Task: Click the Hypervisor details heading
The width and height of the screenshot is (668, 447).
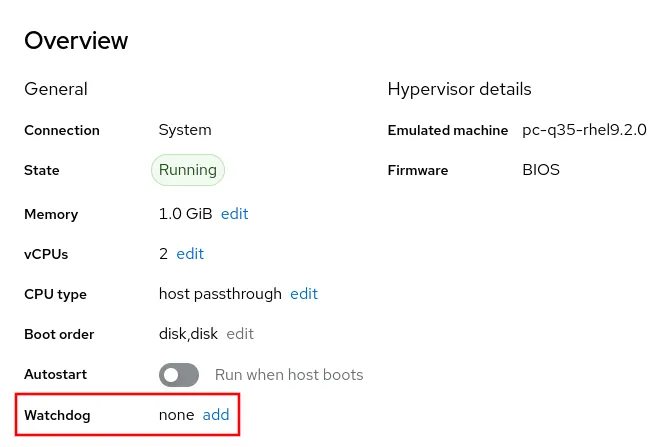Action: coord(459,89)
